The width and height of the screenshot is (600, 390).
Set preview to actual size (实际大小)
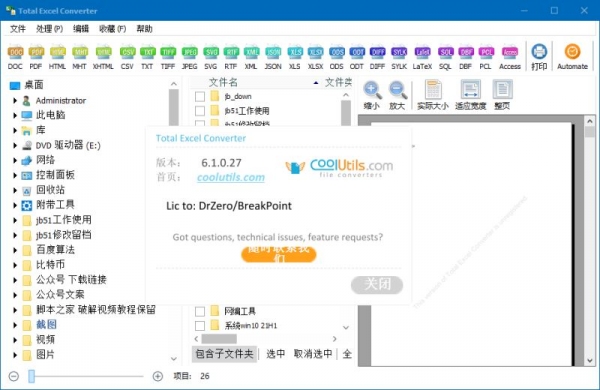click(x=433, y=95)
